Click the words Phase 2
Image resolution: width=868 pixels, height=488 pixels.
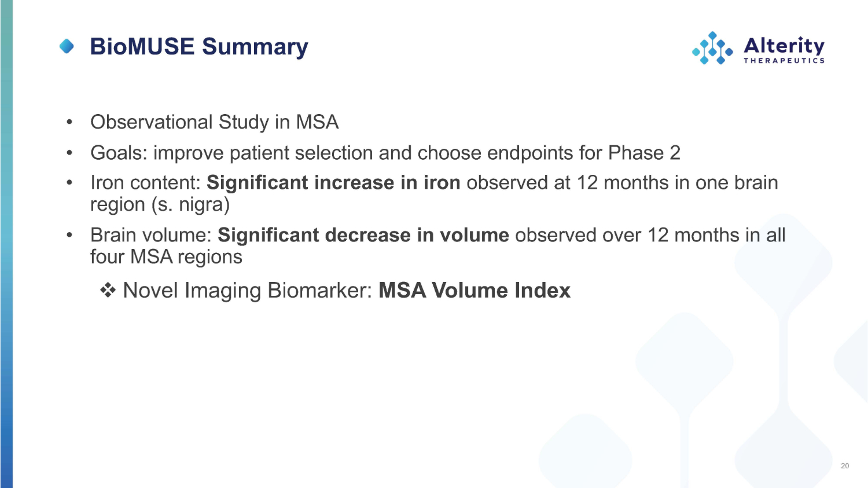(x=644, y=153)
